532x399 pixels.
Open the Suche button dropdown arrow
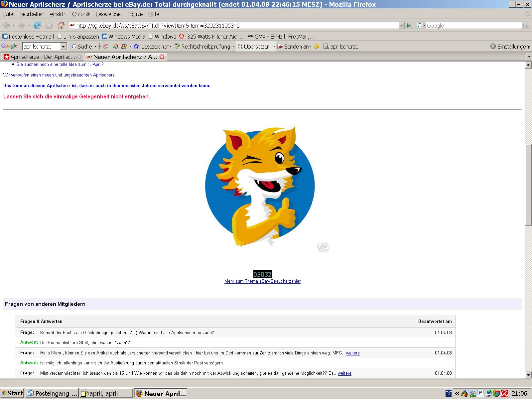coord(95,47)
